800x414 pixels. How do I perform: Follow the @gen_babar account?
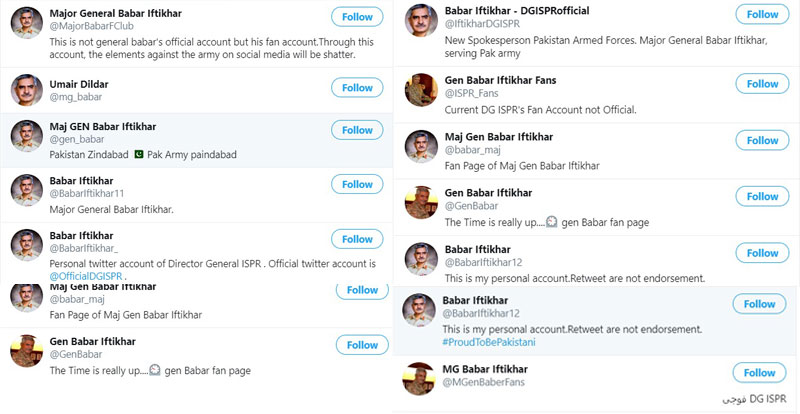coord(357,130)
